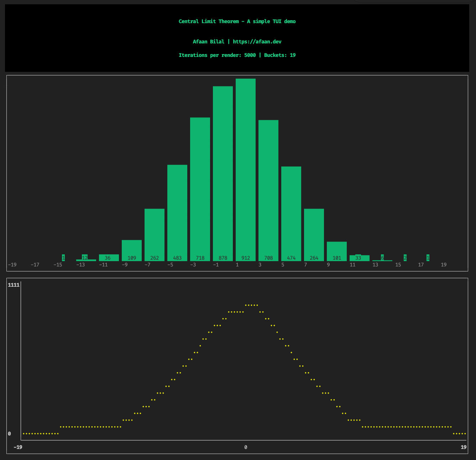Image resolution: width=476 pixels, height=460 pixels.
Task: Click the 'Iterations per render: 5000' text
Action: click(x=217, y=55)
